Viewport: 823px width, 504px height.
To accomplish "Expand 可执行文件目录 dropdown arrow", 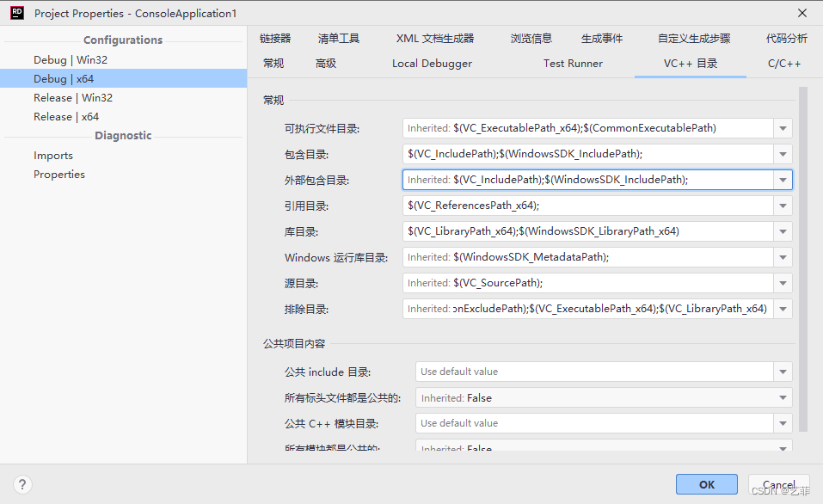I will click(x=783, y=129).
